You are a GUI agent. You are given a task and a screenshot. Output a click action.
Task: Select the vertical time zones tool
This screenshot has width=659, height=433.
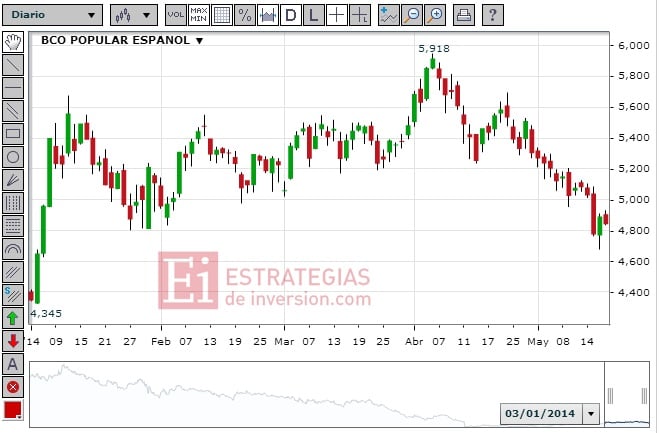click(13, 203)
